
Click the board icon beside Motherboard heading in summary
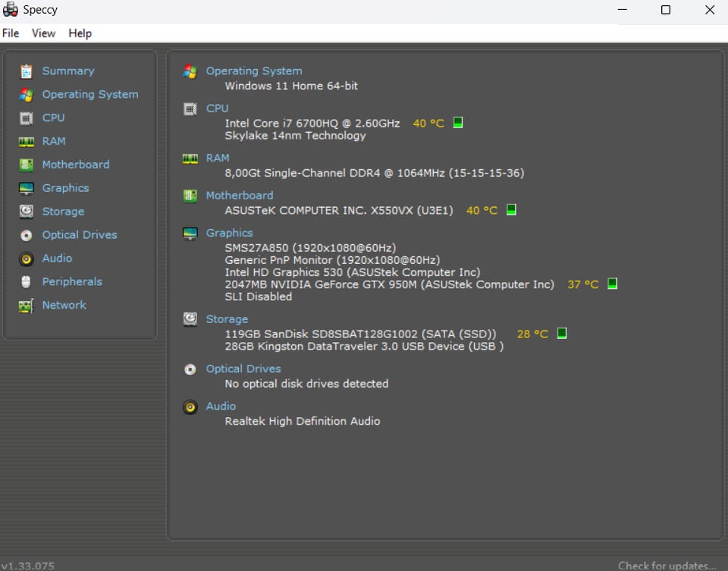pos(190,196)
